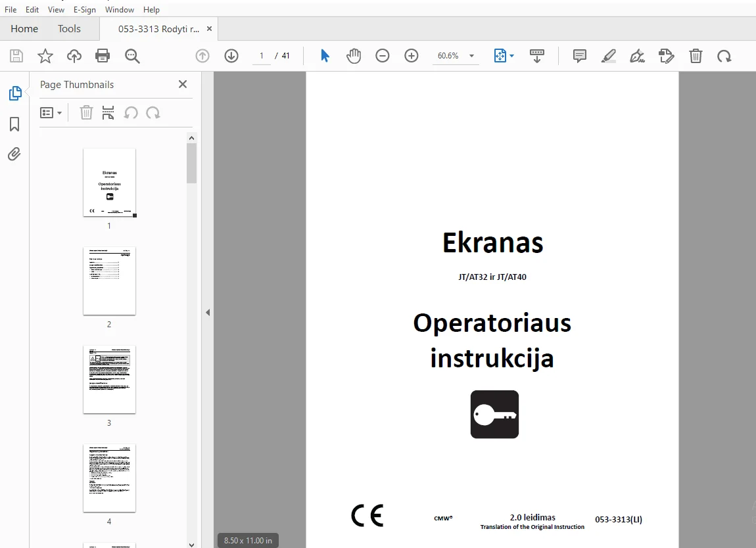756x548 pixels.
Task: Click the thumbnails panel scrollbar thumb
Action: 191,164
